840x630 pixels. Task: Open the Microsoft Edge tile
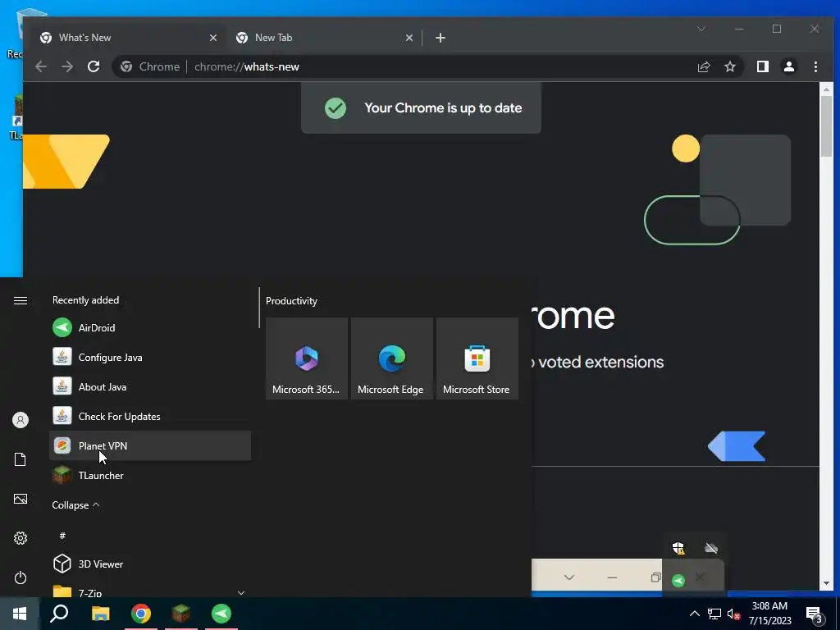(x=391, y=358)
